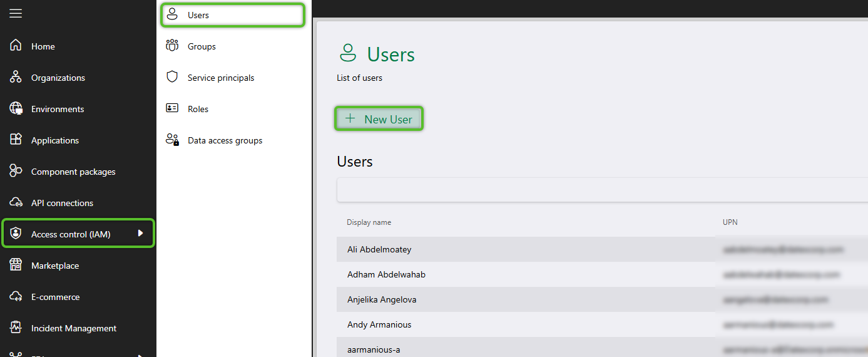This screenshot has width=868, height=357.
Task: Sort by Display name column header
Action: pos(369,222)
